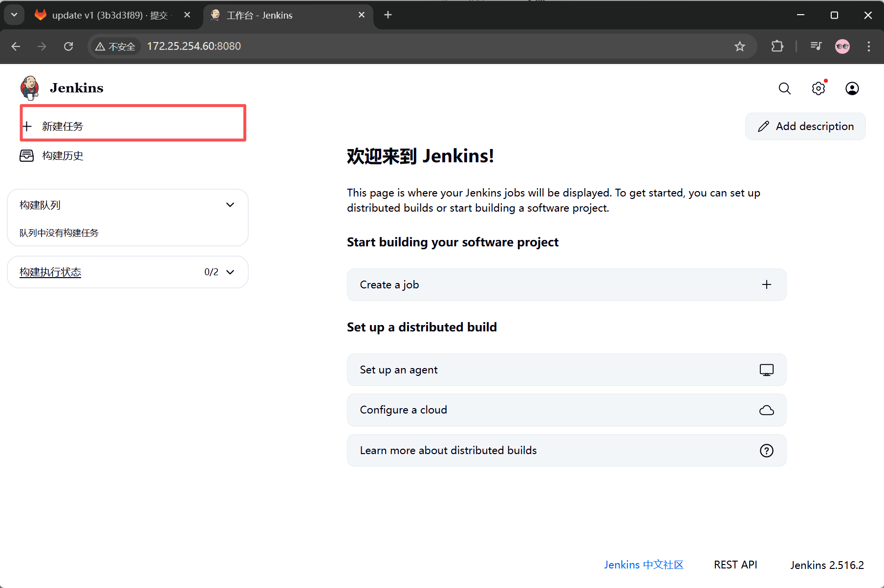Click the plus icon beside 新建任务
The image size is (884, 588).
click(27, 126)
